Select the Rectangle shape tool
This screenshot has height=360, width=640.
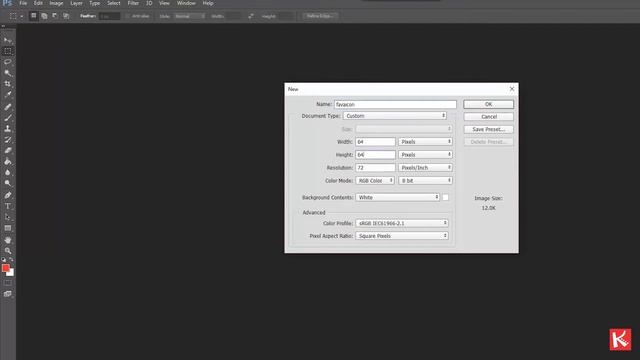coord(8,228)
